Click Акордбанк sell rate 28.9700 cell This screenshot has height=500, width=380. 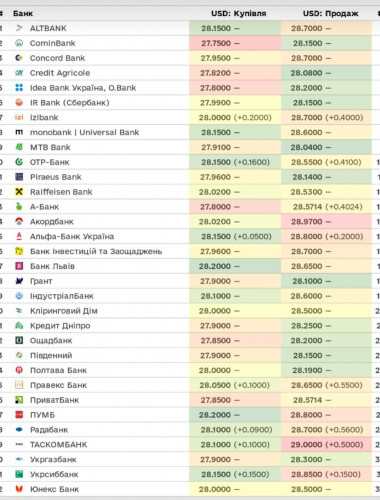tap(326, 221)
